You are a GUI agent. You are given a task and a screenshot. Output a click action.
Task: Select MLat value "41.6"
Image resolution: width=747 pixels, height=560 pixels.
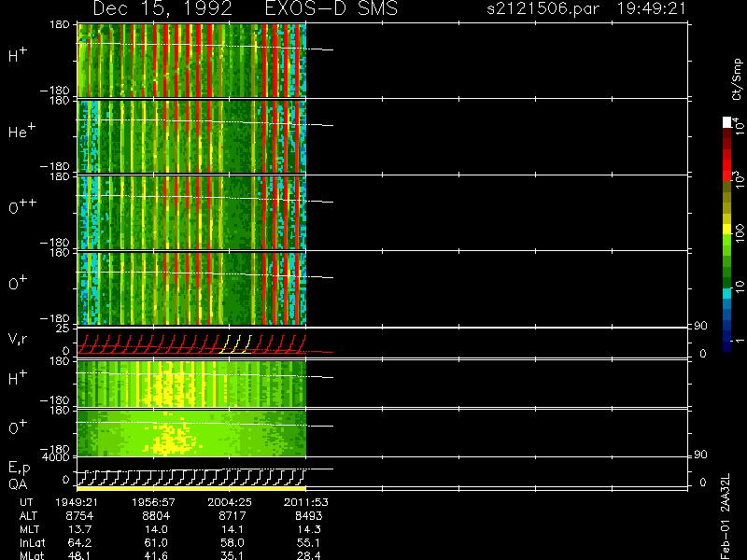click(x=156, y=555)
